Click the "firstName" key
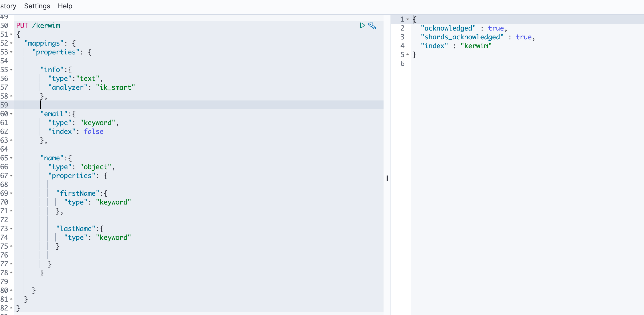The image size is (644, 315). (x=78, y=193)
